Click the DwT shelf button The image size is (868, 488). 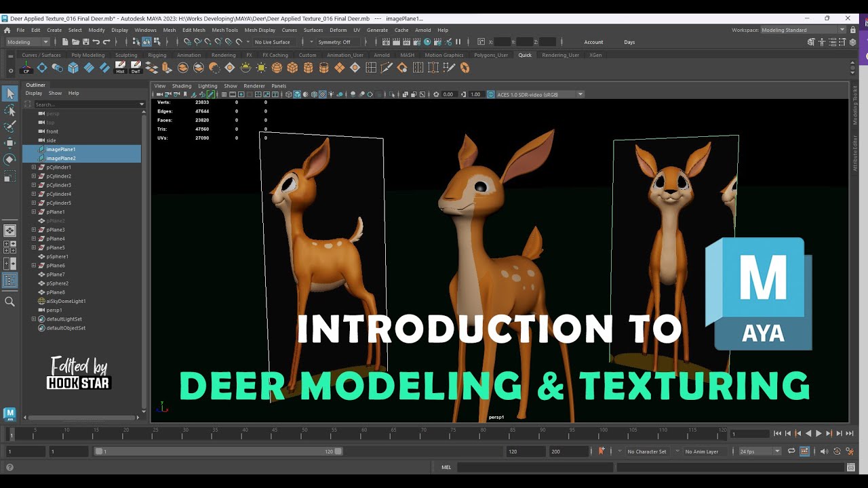[136, 67]
